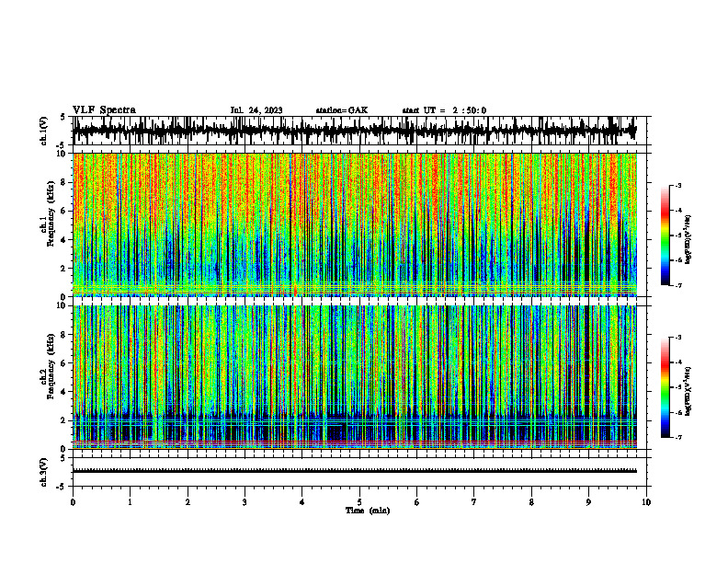Click the ch.1 color bar scale
Viewport: 728px width, 563px height.
pos(665,236)
